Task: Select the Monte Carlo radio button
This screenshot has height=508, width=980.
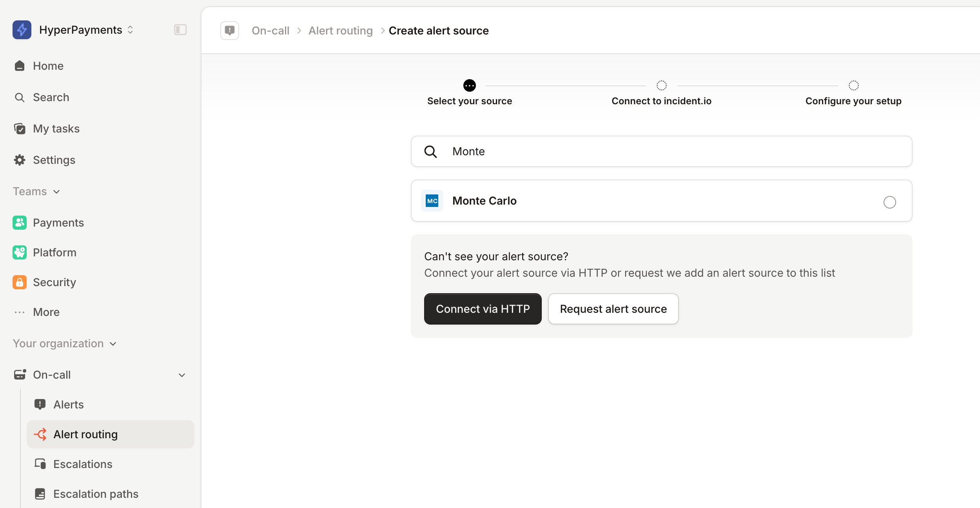Action: [890, 202]
